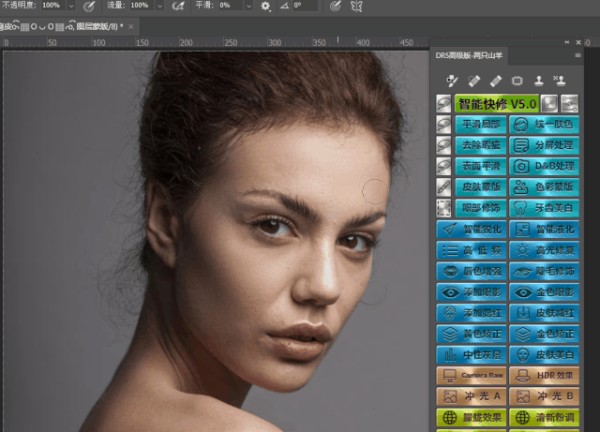Open the DR5 panel flyout menu icon
The width and height of the screenshot is (600, 432).
click(x=578, y=55)
